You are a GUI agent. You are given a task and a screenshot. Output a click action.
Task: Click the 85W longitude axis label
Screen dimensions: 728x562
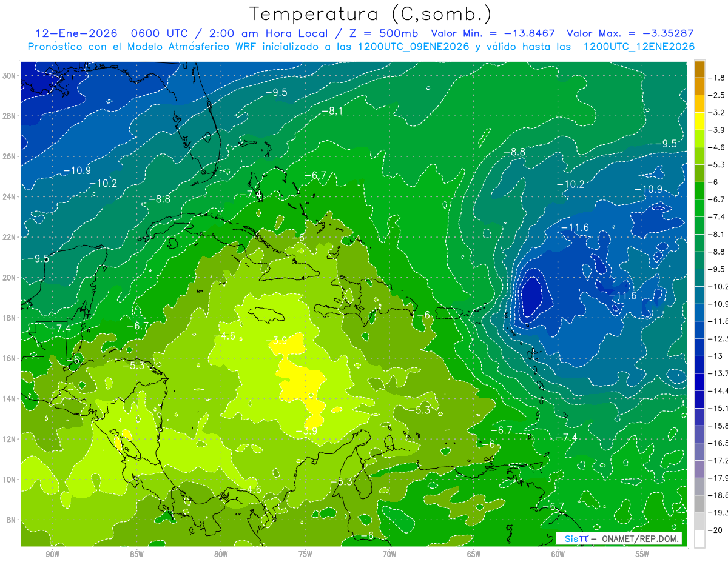pos(136,554)
